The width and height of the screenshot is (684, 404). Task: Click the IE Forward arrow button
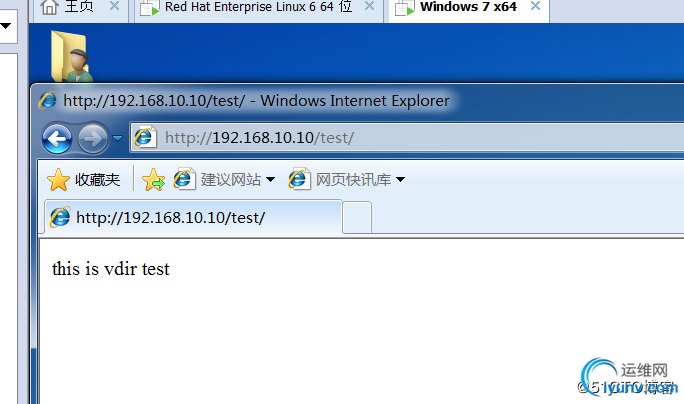click(92, 139)
